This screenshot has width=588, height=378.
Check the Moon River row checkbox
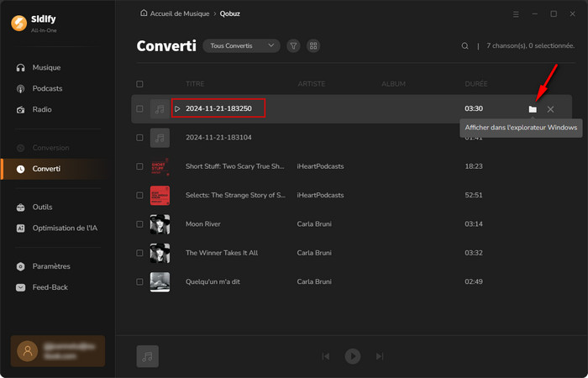click(139, 224)
